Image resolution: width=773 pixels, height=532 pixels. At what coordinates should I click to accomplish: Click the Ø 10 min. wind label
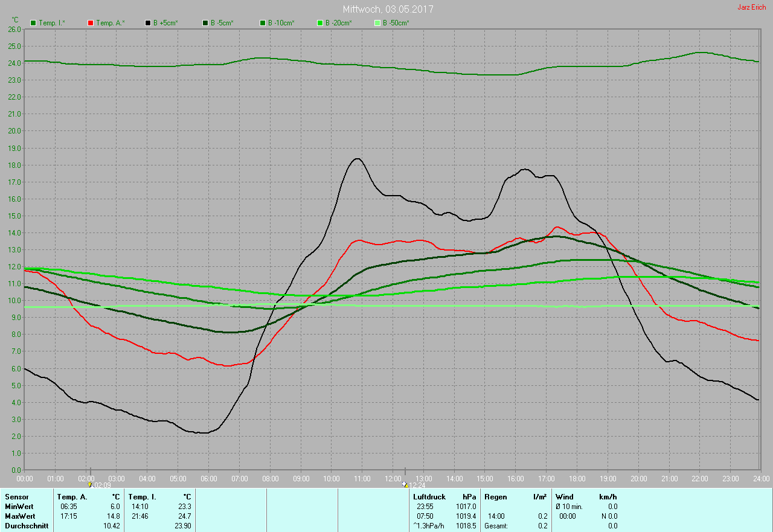click(x=569, y=507)
